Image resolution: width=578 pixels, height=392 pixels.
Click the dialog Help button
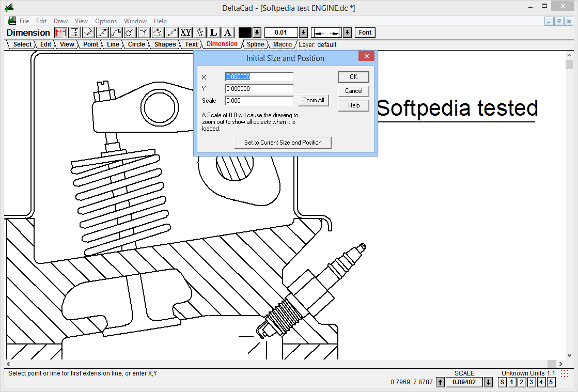click(353, 105)
